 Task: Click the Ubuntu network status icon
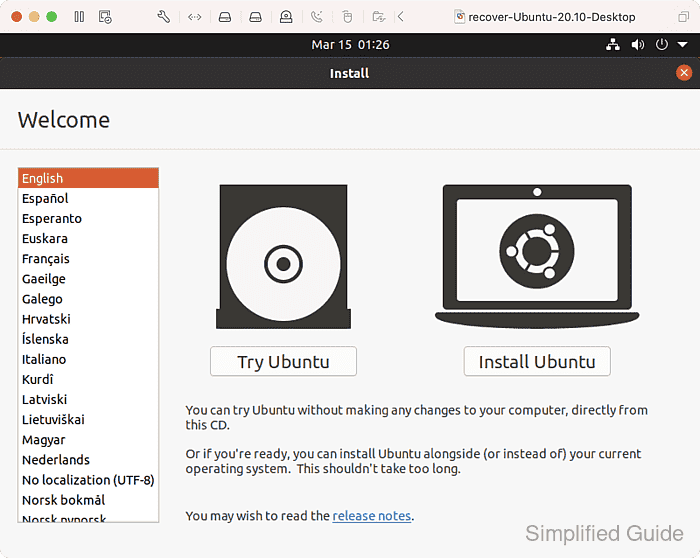pyautogui.click(x=613, y=45)
